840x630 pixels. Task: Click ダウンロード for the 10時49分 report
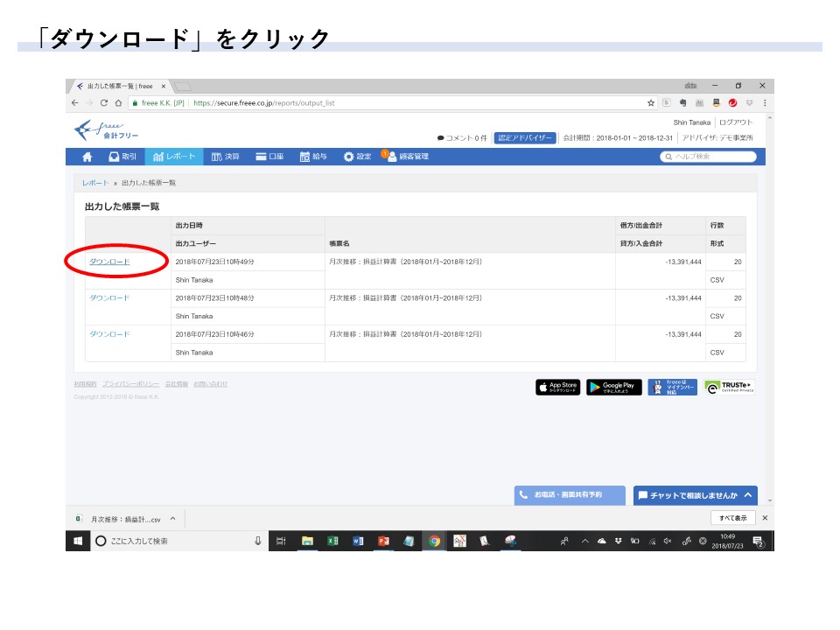click(x=109, y=262)
